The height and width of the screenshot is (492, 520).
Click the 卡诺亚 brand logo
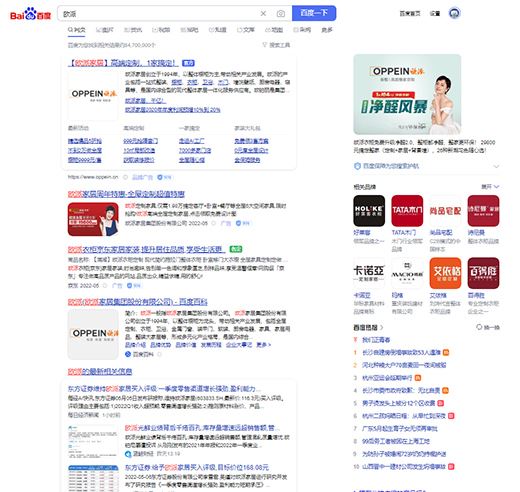[x=369, y=273]
